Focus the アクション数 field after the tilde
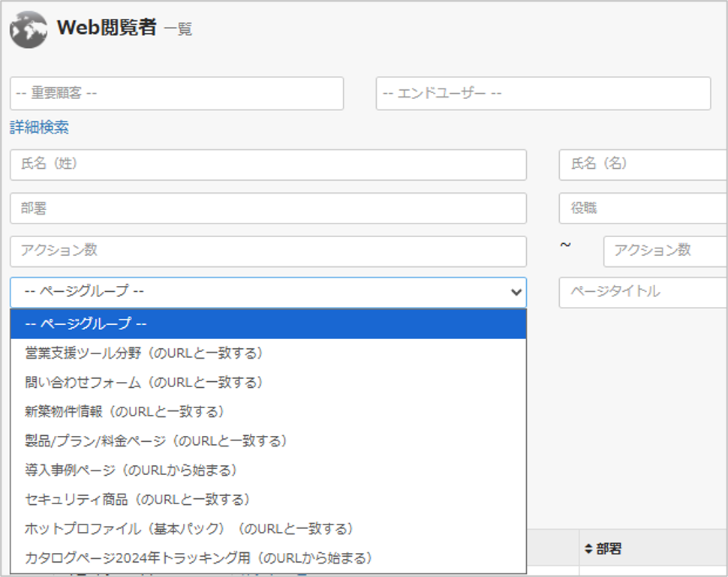This screenshot has height=577, width=728. (x=665, y=251)
